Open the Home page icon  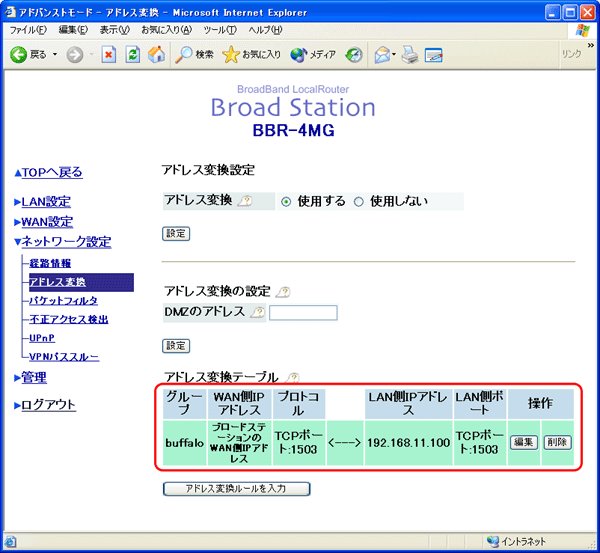point(156,55)
